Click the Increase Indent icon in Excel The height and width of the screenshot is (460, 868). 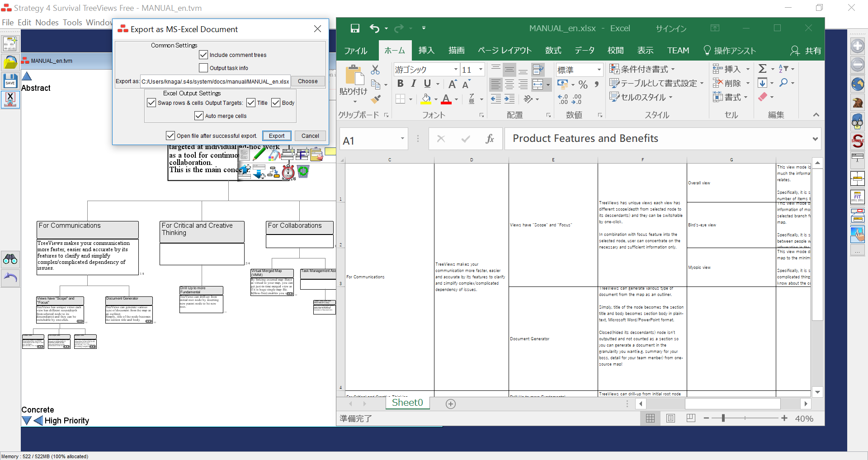(509, 99)
